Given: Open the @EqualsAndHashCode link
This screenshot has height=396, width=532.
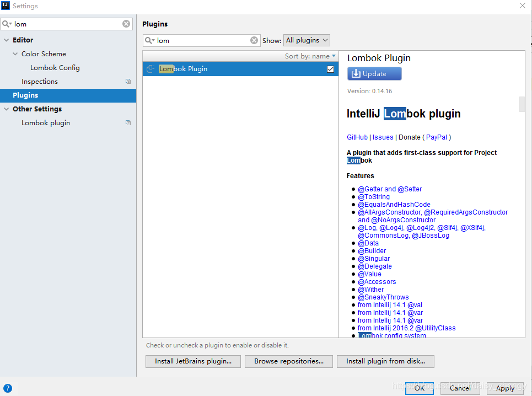Looking at the screenshot, I should pos(394,205).
